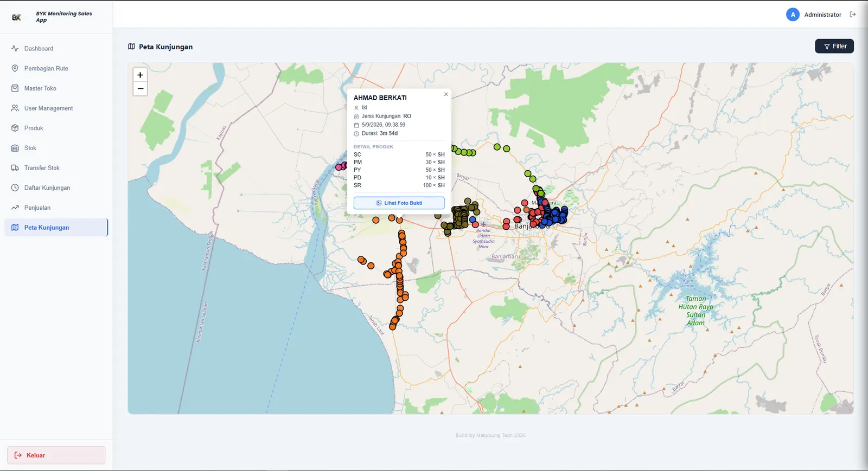Screen dimensions: 868x471
Task: Open the Master Toko menu
Action: (56, 88)
